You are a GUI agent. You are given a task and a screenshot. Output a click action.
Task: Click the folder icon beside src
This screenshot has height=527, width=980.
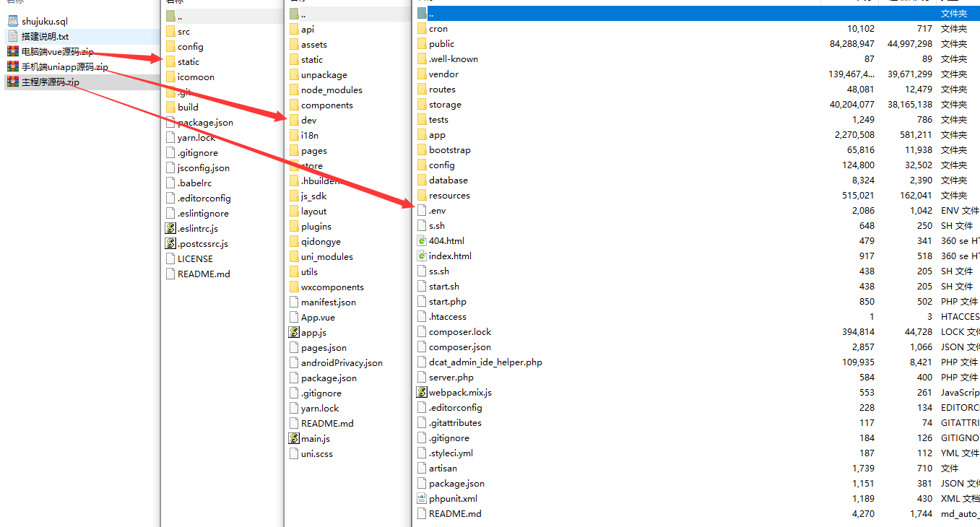pyautogui.click(x=170, y=31)
